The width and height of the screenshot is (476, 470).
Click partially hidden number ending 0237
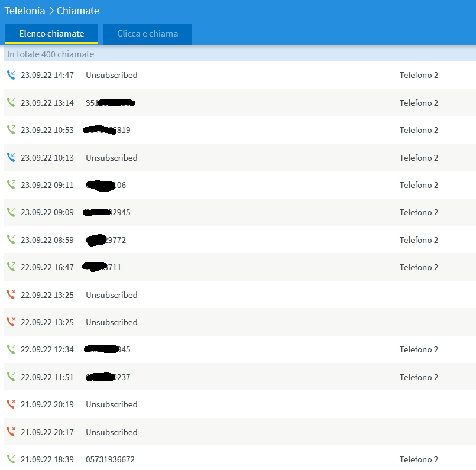(x=108, y=377)
